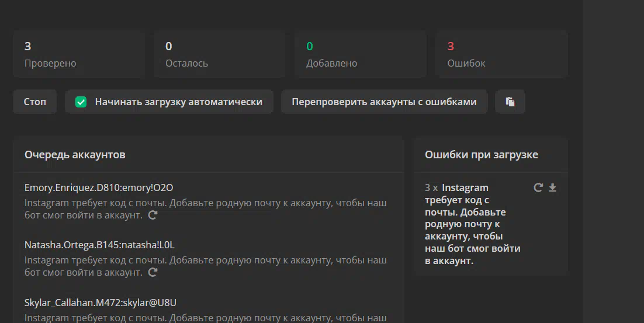The image size is (644, 323).
Task: Select the Natasha.Ortega.B145:natasha!L0L account line
Action: click(99, 245)
